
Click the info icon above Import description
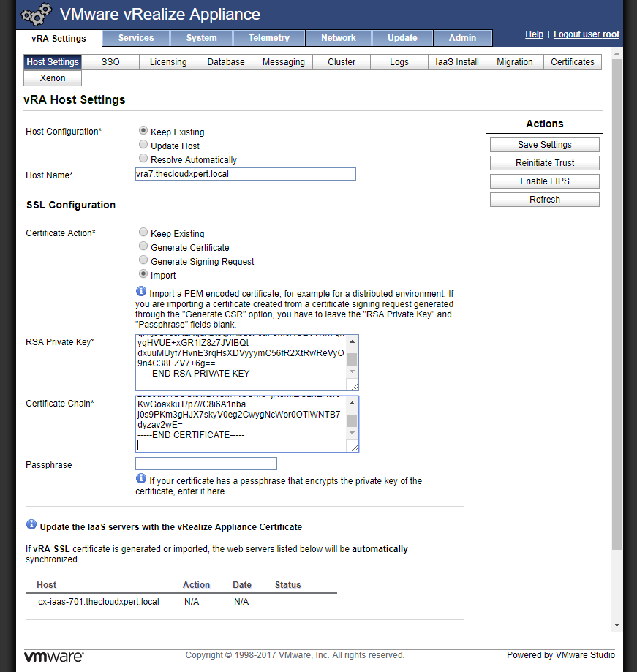141,292
